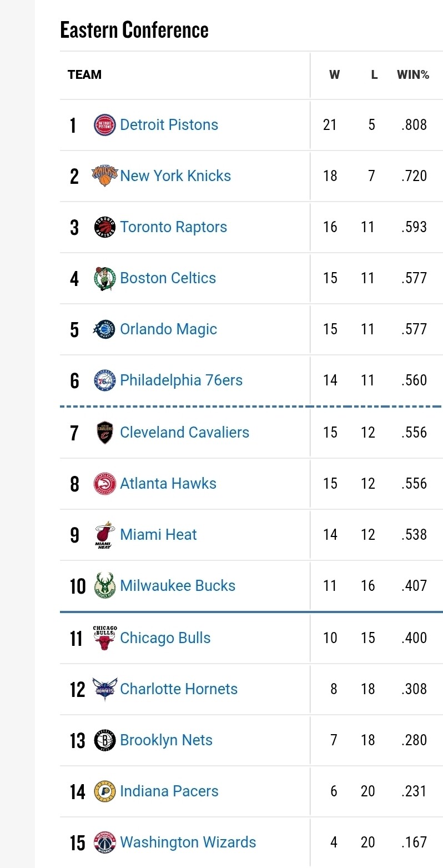Click the Boston Celtics logo
This screenshot has width=443, height=868.
tap(104, 278)
